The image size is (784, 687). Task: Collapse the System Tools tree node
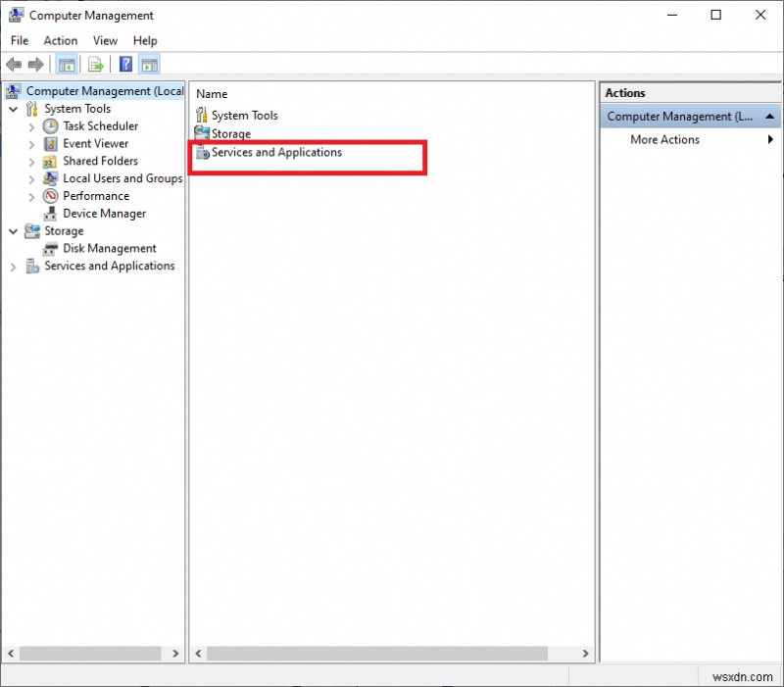(x=13, y=108)
